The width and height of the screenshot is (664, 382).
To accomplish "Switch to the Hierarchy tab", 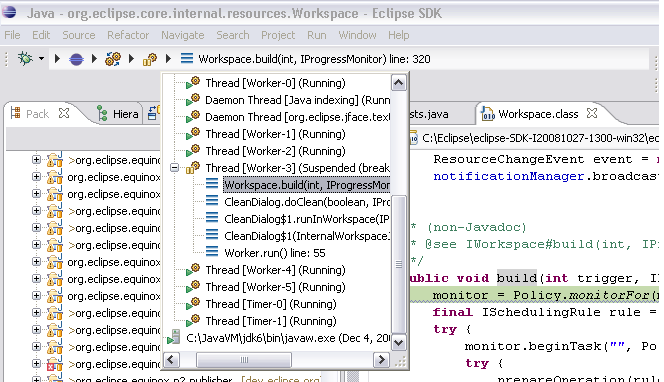I will click(x=125, y=114).
